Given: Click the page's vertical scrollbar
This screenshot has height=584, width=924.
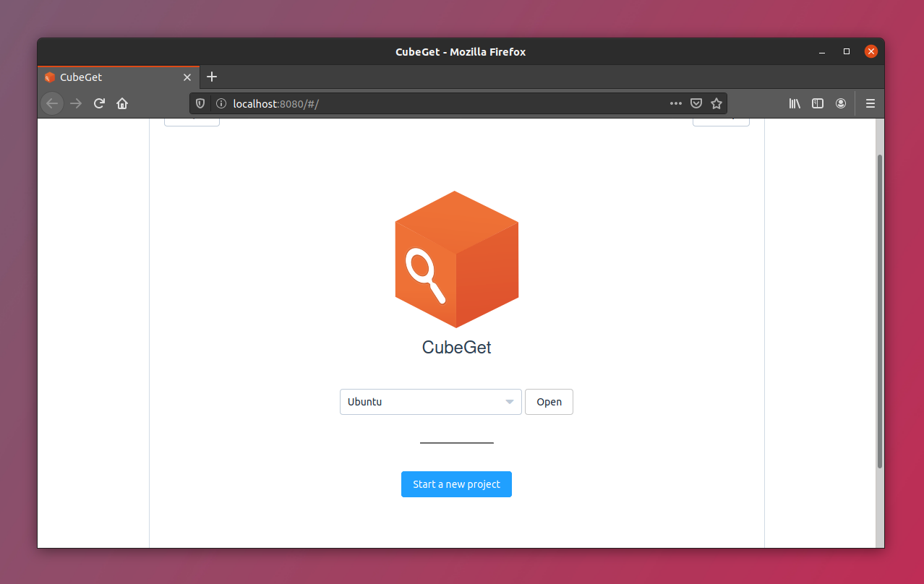Looking at the screenshot, I should point(879,311).
